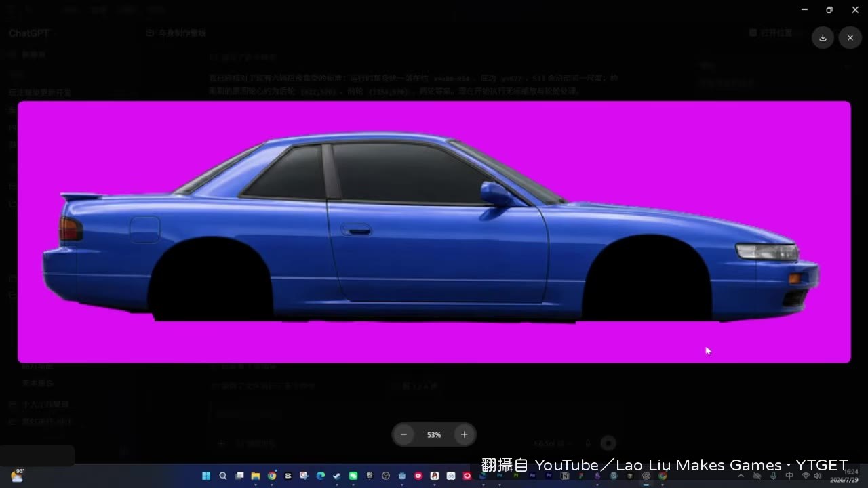Open WeChat from the taskbar
This screenshot has width=868, height=488.
coord(353,476)
